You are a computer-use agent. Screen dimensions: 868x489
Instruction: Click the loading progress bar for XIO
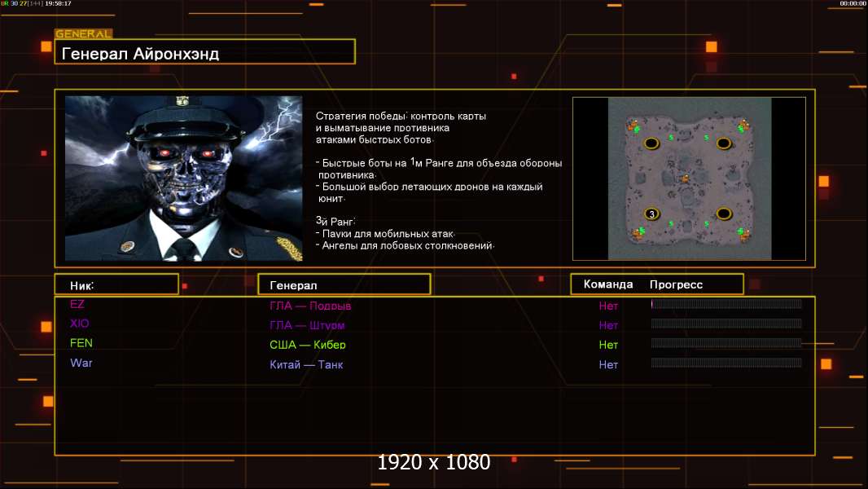coord(726,324)
